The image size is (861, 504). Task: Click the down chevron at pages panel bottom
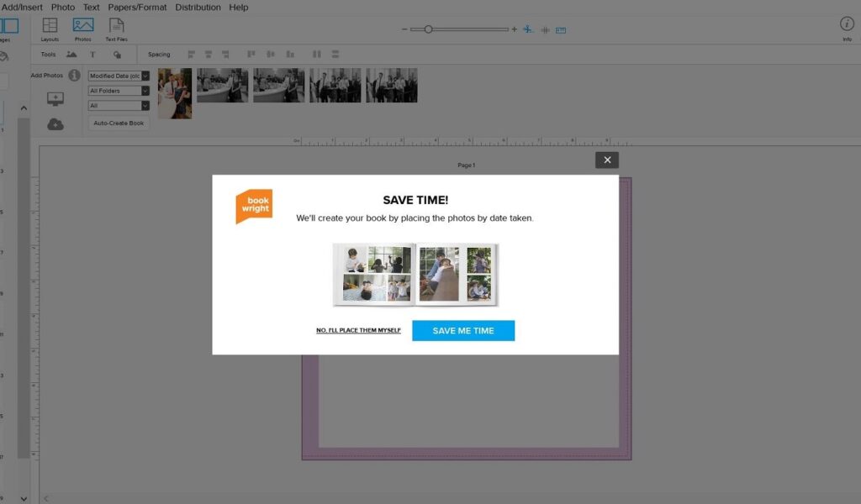[x=24, y=498]
